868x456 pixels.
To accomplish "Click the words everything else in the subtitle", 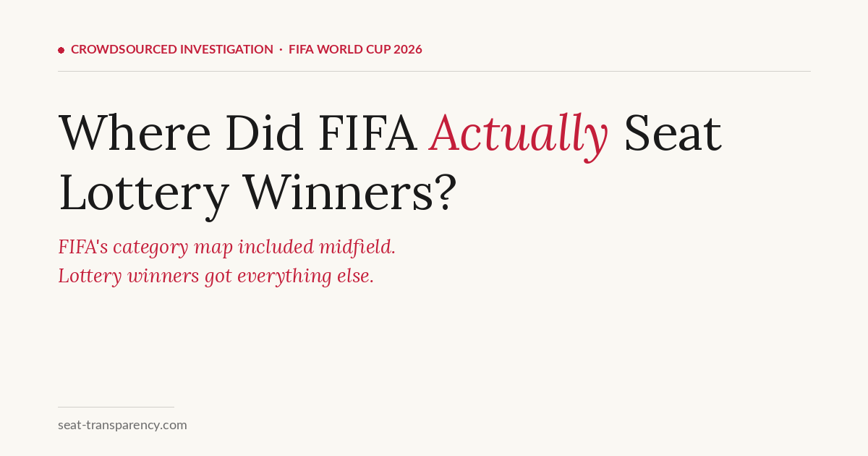I will pos(305,276).
